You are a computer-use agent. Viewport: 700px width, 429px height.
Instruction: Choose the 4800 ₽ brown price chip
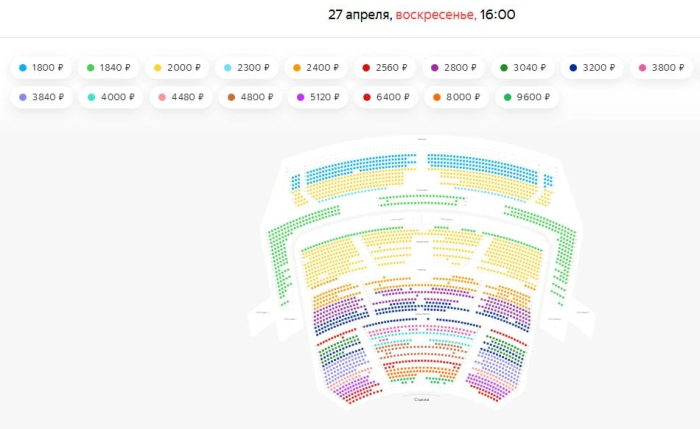[x=250, y=97]
